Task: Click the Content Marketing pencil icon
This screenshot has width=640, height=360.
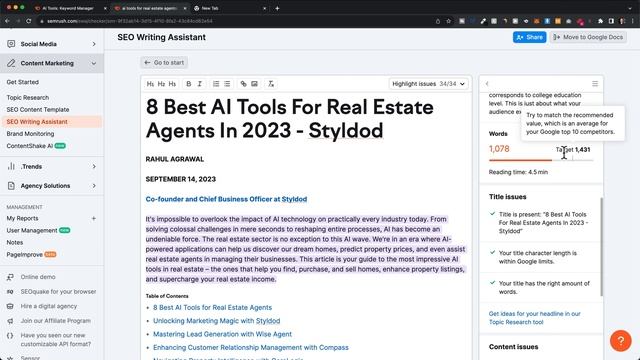Action: [11, 63]
